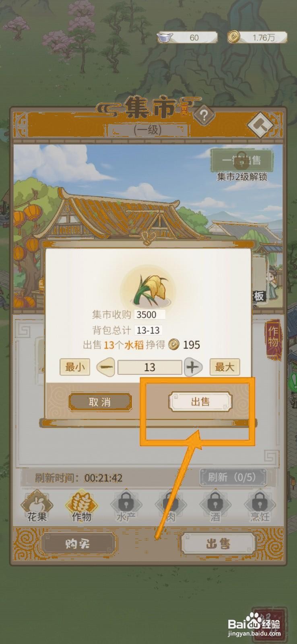Open the question mark help icon
297x644 pixels.
click(204, 116)
